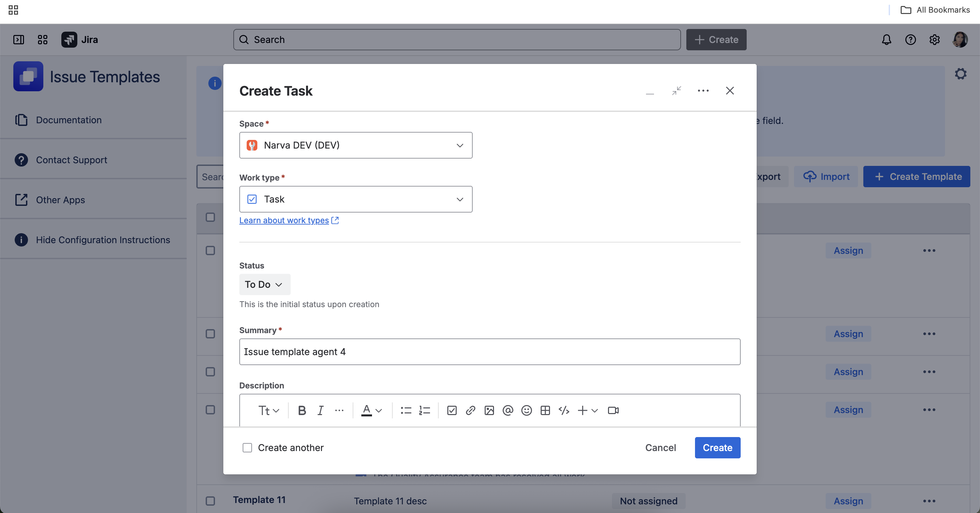Insert a numbered list in description

tap(424, 410)
